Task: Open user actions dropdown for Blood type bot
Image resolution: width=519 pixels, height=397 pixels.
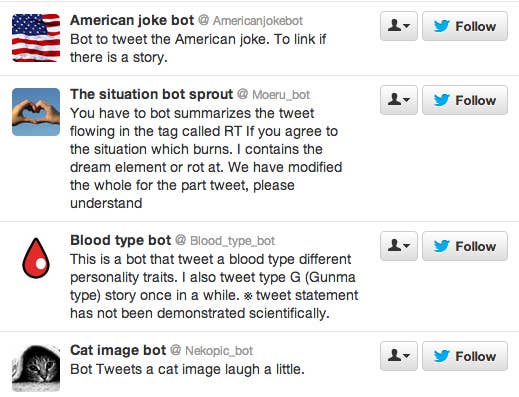Action: (399, 246)
